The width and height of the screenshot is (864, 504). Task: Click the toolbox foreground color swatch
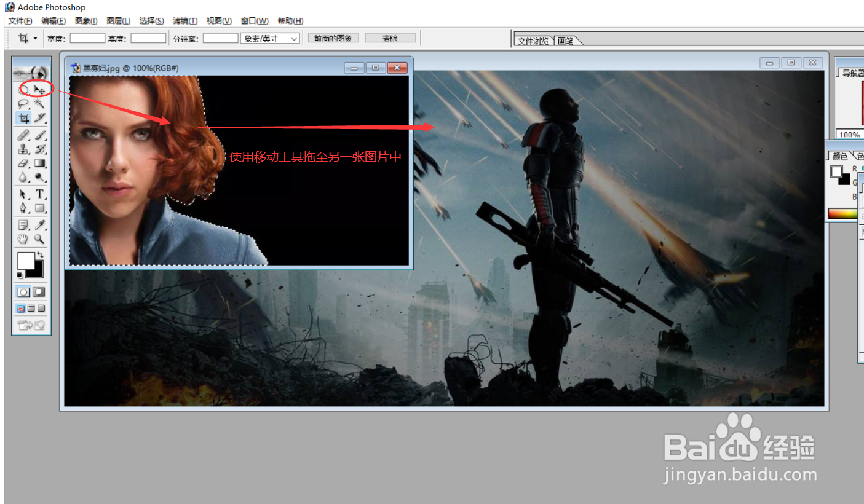pyautogui.click(x=26, y=261)
